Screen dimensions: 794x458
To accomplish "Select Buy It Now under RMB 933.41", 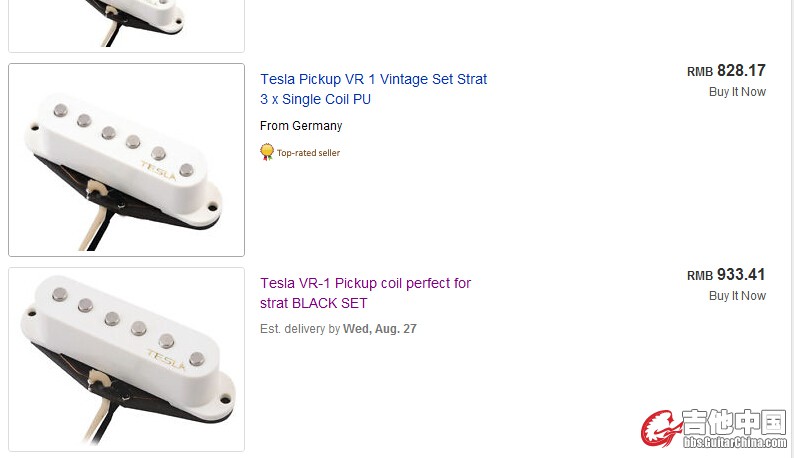I will point(737,295).
